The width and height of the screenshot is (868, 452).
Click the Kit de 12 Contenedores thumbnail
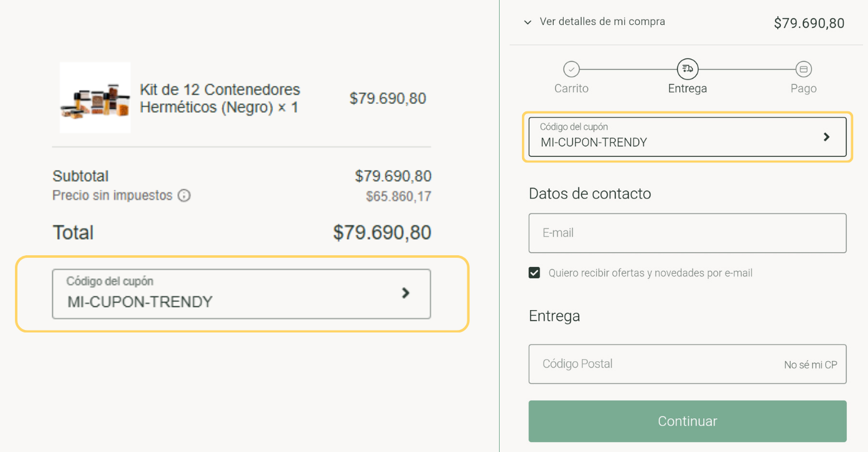[x=95, y=98]
